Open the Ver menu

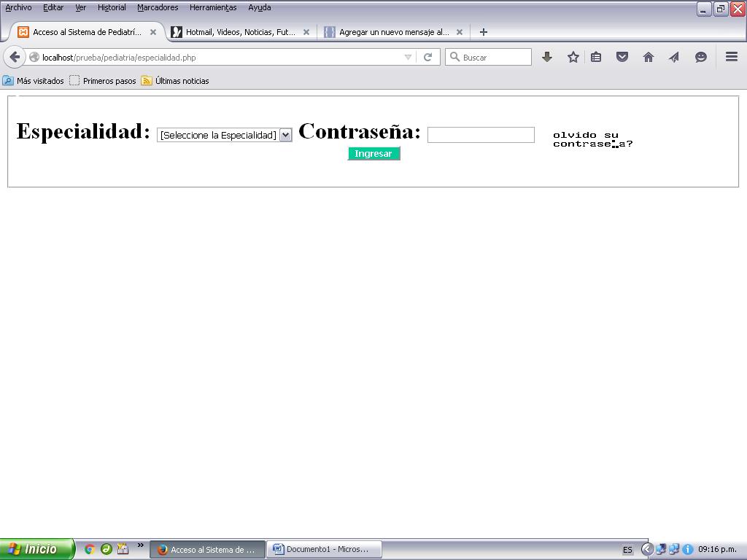coord(81,7)
